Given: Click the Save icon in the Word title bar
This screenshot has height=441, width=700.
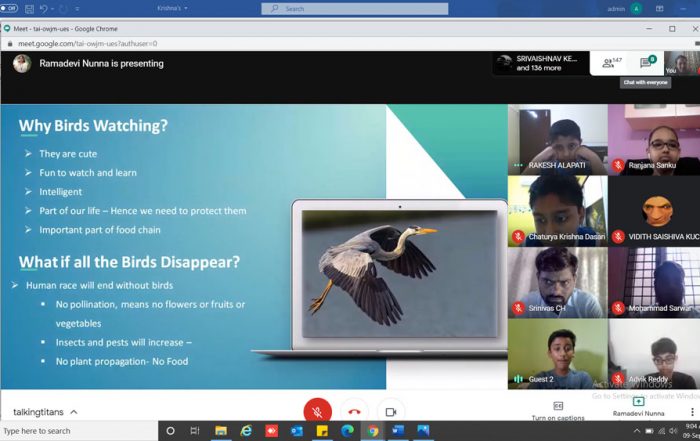Looking at the screenshot, I should 29,8.
